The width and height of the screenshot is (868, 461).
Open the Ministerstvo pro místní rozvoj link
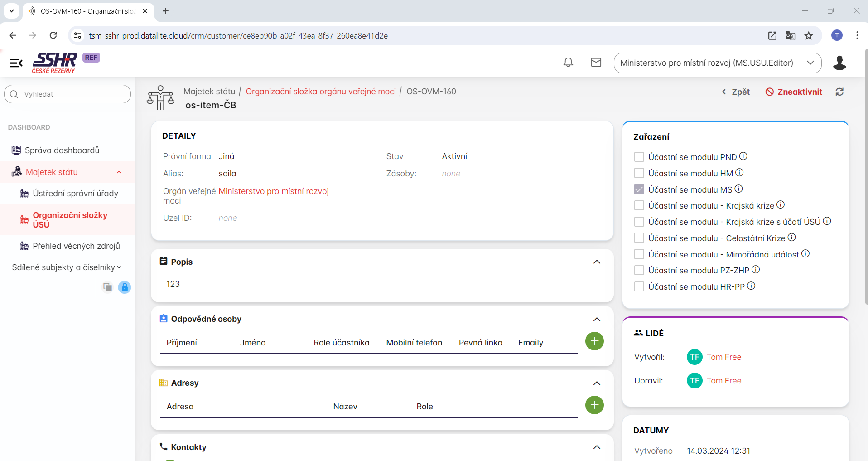(274, 191)
